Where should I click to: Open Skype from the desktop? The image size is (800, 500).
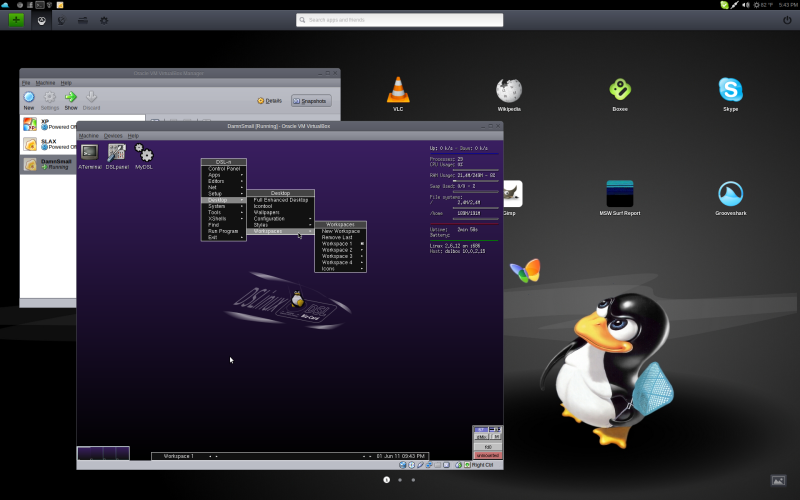tap(731, 90)
